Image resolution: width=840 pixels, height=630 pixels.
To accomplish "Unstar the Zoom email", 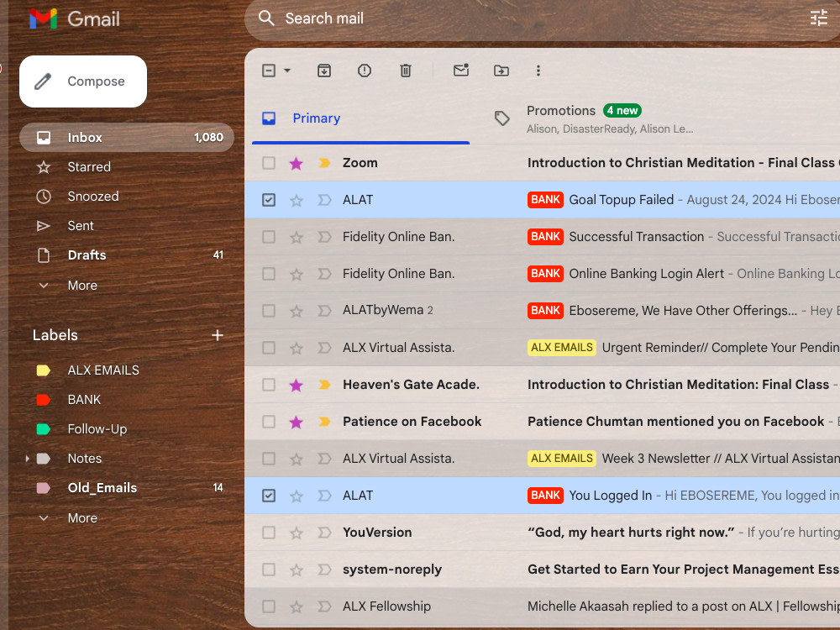I will click(297, 164).
